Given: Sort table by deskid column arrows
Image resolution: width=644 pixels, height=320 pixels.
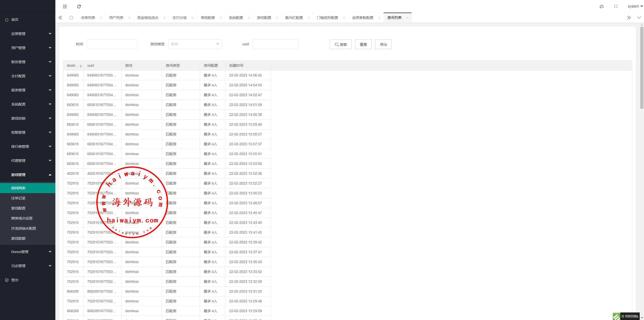Looking at the screenshot, I should pyautogui.click(x=81, y=66).
